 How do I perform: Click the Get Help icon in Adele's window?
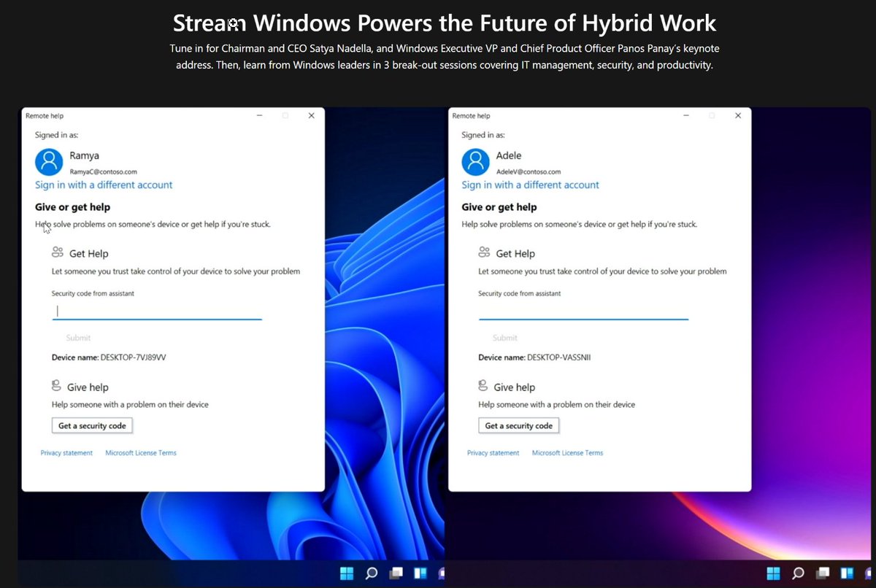tap(484, 252)
